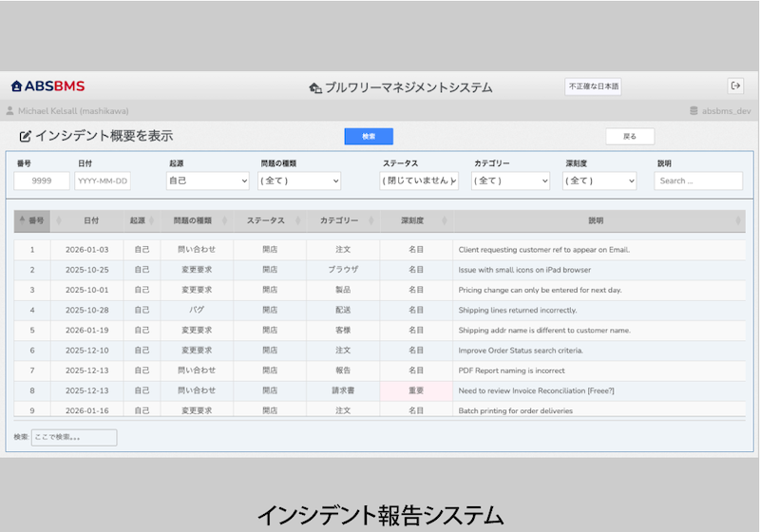
Task: Click date cell 2025-10-25
Action: tap(87, 270)
